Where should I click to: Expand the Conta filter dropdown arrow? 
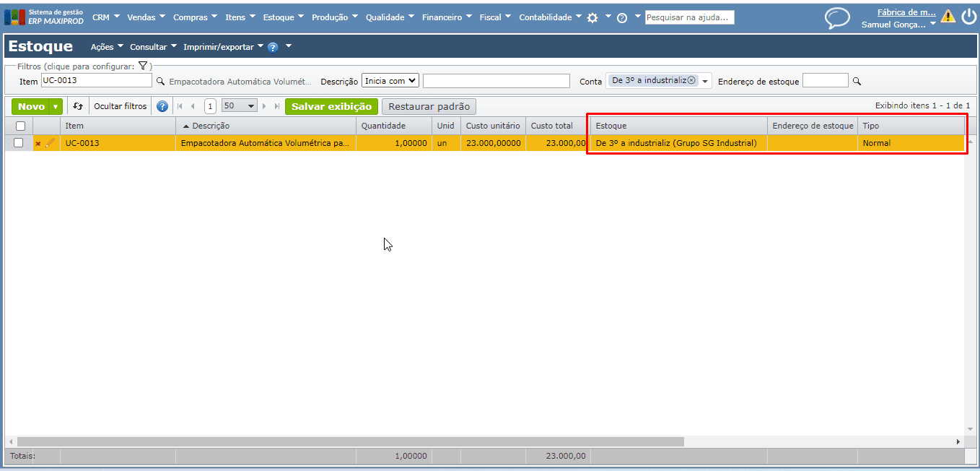[705, 82]
